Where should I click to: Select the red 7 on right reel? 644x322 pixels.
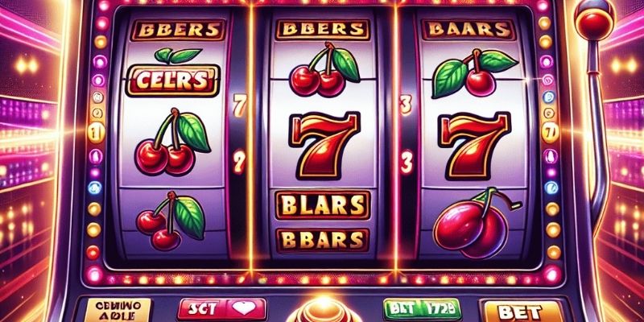[473, 145]
